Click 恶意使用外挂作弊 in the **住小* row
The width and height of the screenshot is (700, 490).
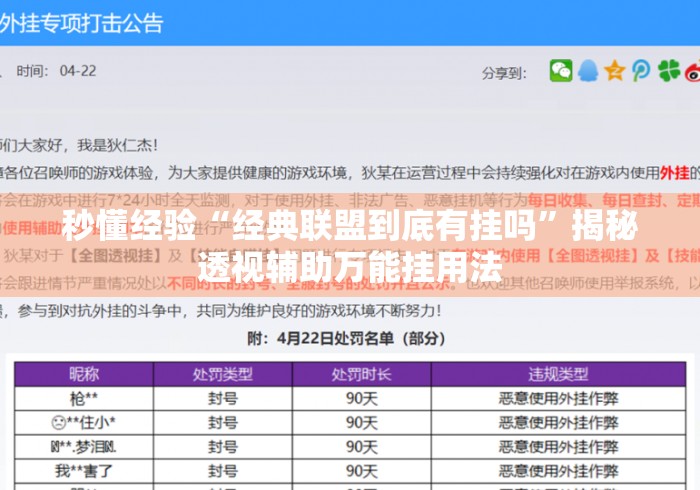point(558,422)
